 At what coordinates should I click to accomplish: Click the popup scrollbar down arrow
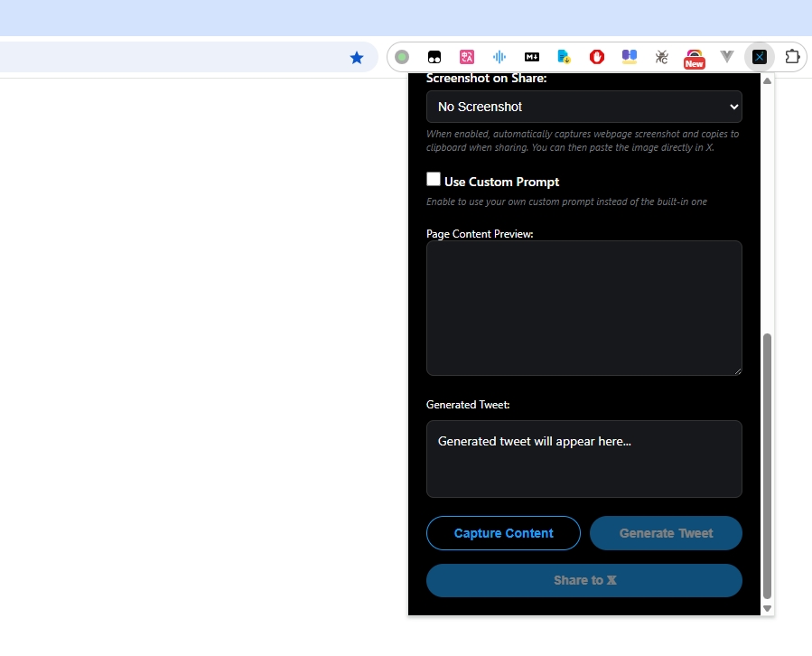click(767, 607)
